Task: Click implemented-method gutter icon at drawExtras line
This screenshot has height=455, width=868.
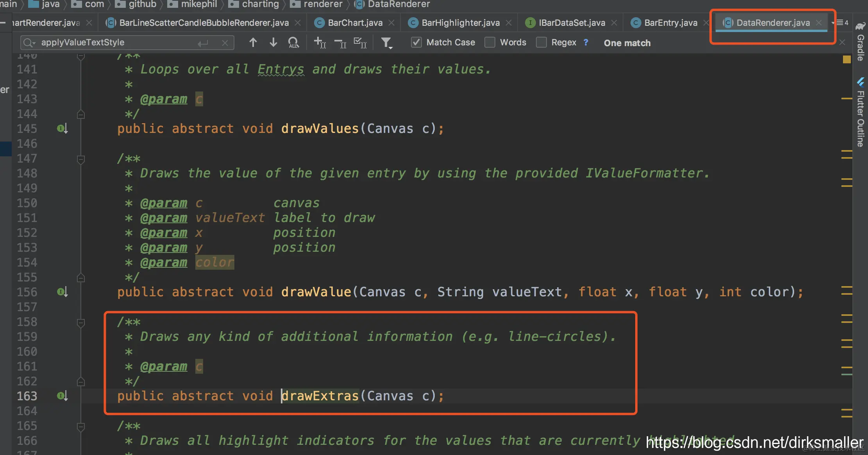Action: [x=63, y=396]
